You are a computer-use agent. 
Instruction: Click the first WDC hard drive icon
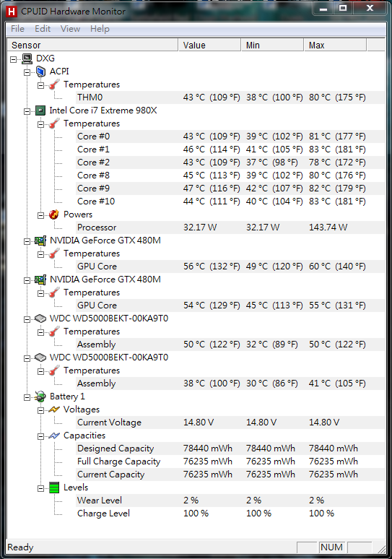(x=40, y=318)
